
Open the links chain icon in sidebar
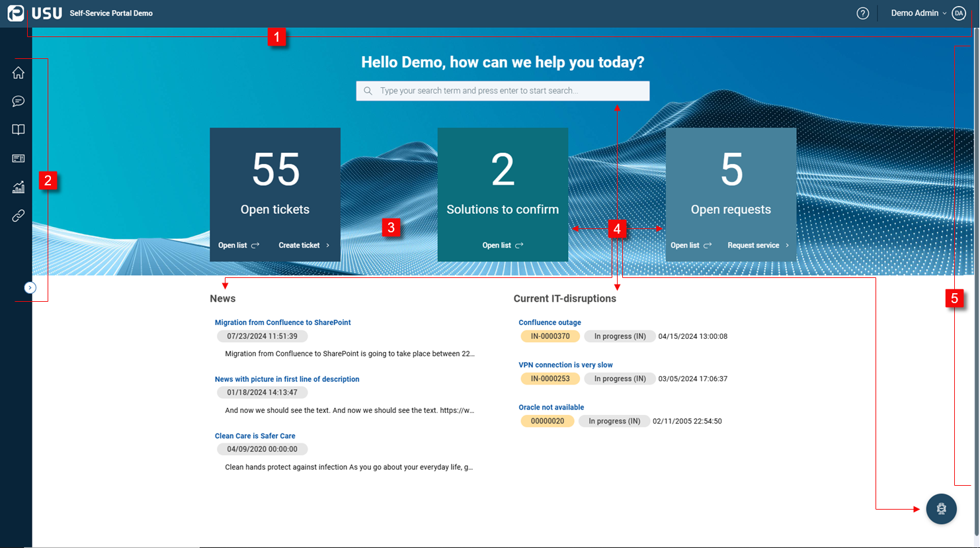(x=19, y=216)
